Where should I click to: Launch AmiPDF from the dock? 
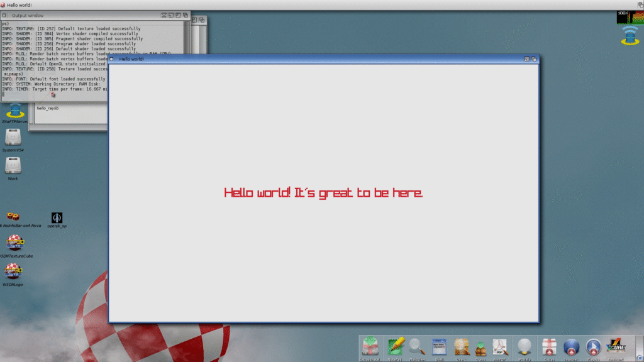(x=500, y=347)
